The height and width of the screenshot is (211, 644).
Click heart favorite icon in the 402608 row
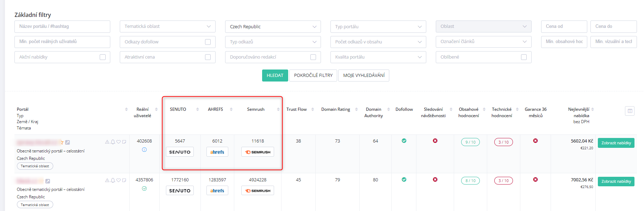[x=119, y=142]
